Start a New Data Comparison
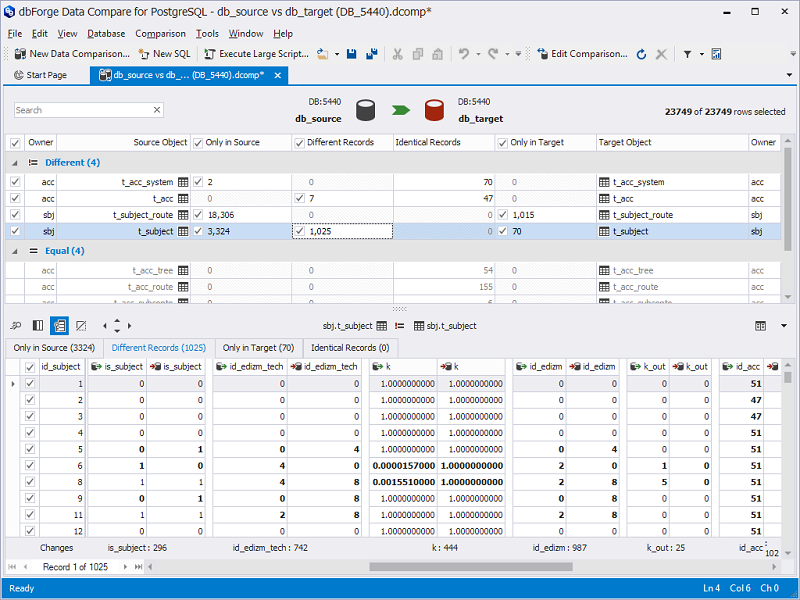The width and height of the screenshot is (800, 600). tap(72, 54)
